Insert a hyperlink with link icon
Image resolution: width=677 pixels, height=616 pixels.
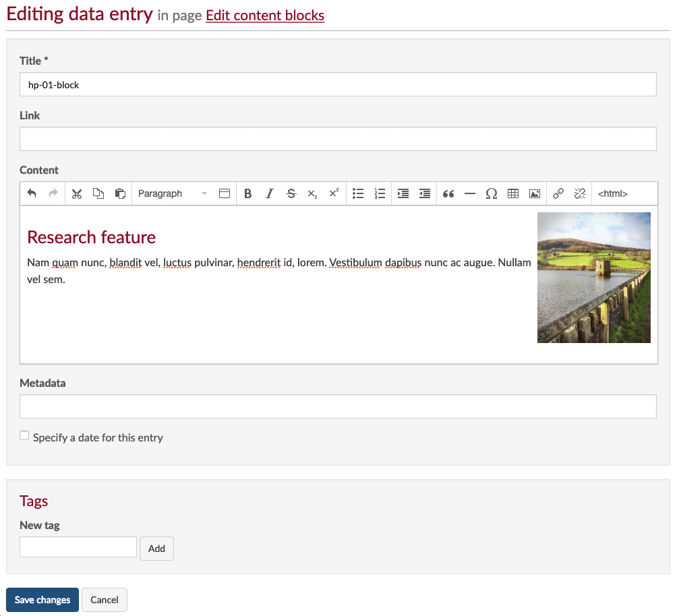558,193
